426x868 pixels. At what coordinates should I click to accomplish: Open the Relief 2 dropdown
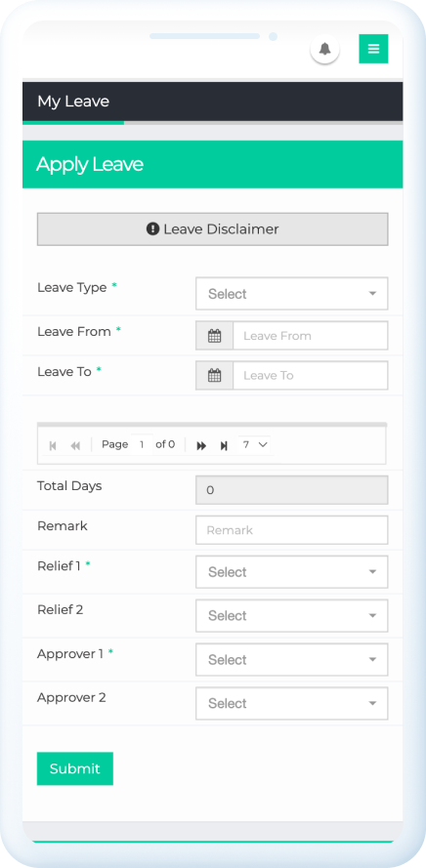pos(292,615)
